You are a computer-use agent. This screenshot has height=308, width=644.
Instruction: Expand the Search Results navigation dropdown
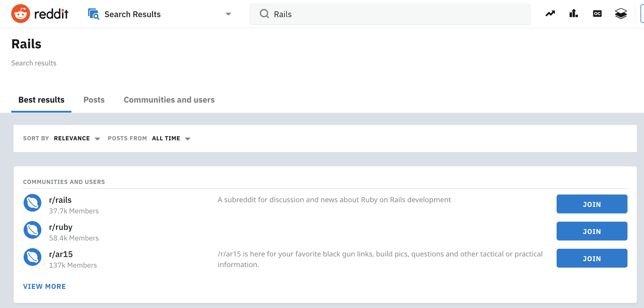click(x=229, y=14)
